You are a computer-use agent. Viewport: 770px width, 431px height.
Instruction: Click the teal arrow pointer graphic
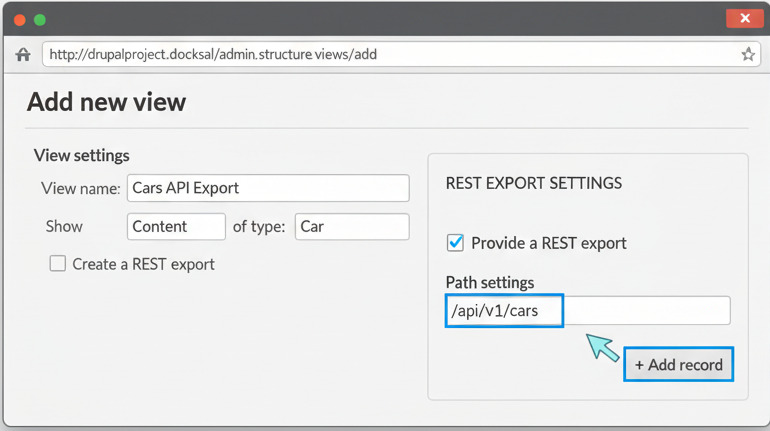(602, 347)
